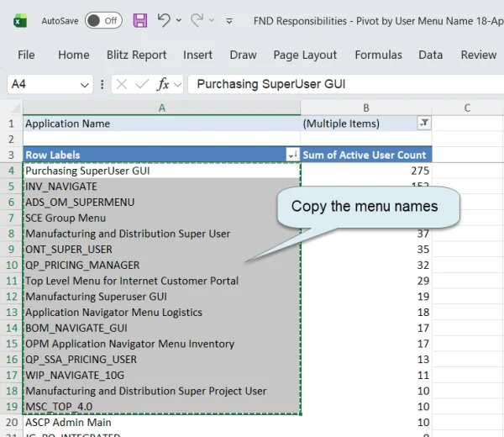The height and width of the screenshot is (437, 504).
Task: Open the Insert Function fx button
Action: pyautogui.click(x=163, y=85)
